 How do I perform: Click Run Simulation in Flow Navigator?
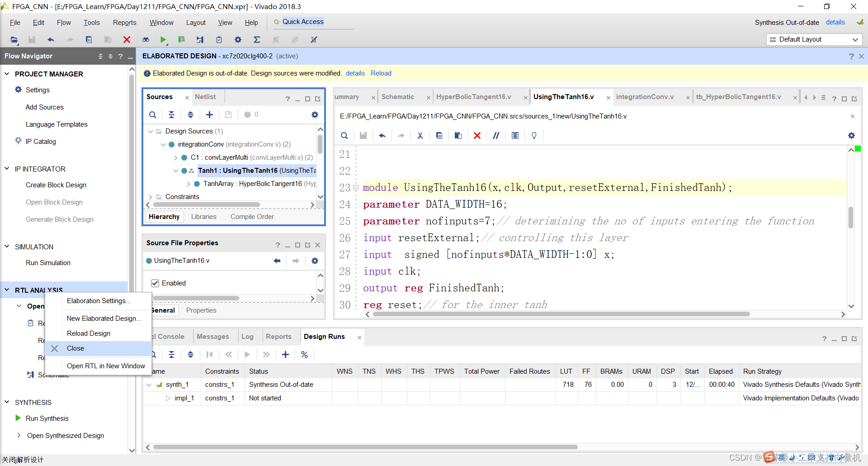pyautogui.click(x=48, y=263)
